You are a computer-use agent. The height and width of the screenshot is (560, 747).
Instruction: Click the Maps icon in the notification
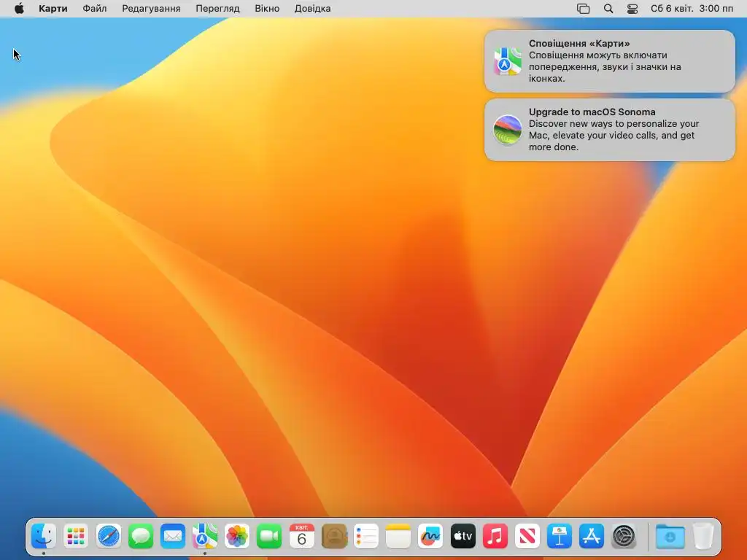click(x=508, y=61)
